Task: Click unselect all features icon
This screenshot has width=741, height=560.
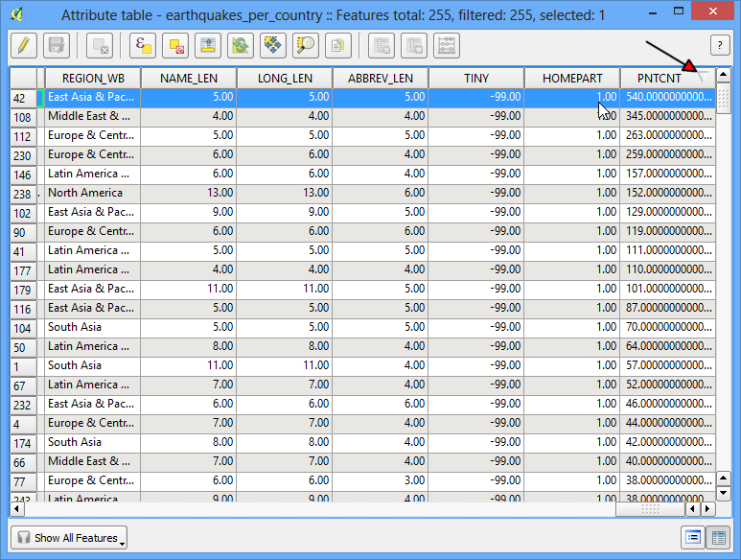Action: point(175,46)
